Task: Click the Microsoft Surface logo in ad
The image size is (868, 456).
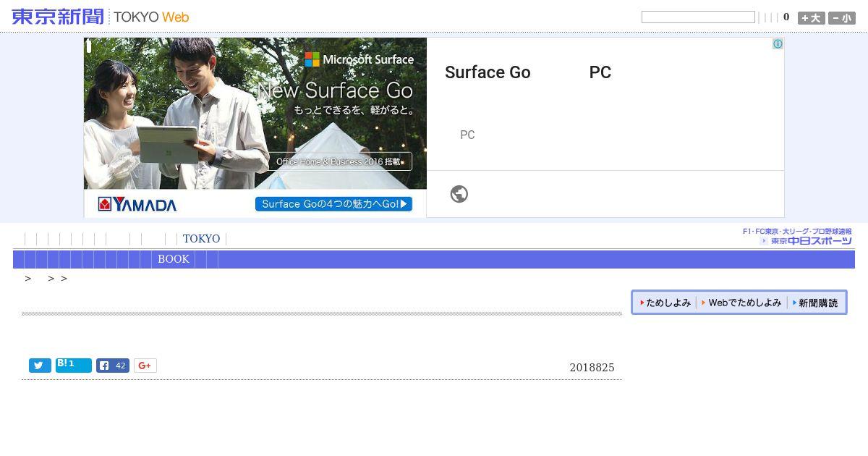Action: [x=359, y=59]
